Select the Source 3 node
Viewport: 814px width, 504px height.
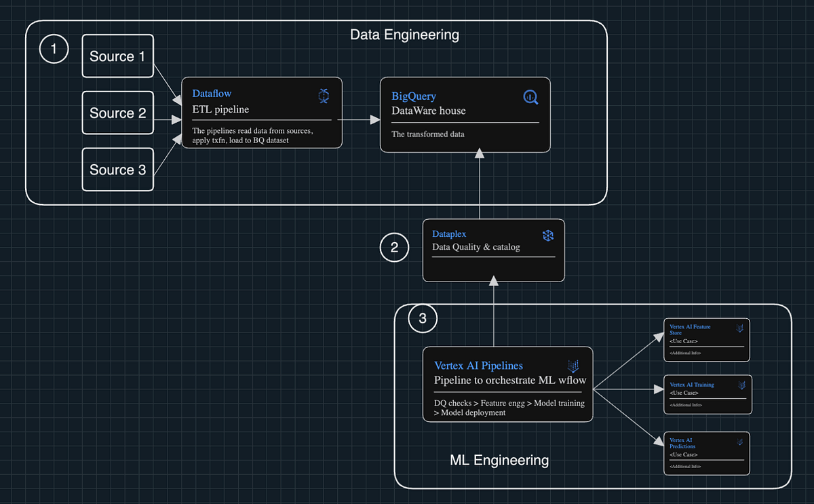pyautogui.click(x=117, y=170)
